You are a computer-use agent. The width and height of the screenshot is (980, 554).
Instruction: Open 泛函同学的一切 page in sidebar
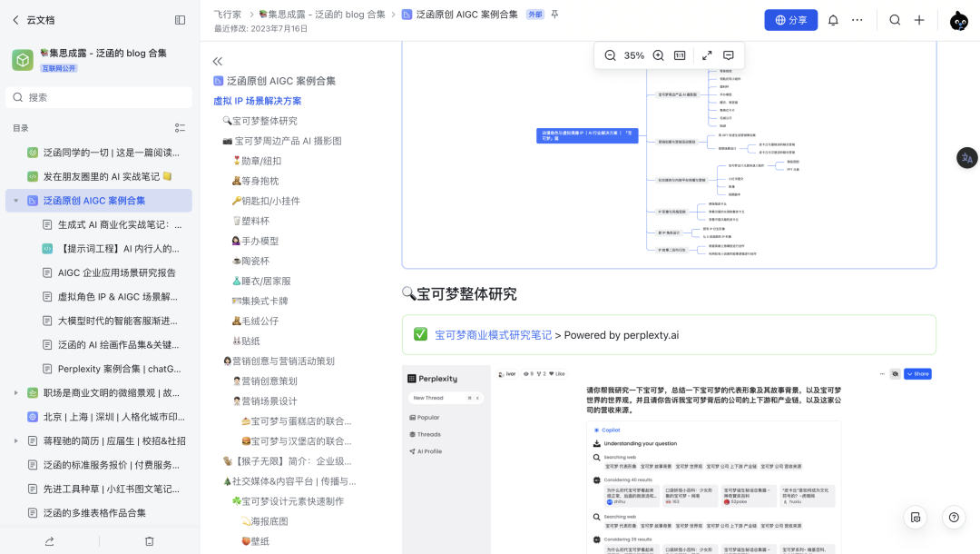click(111, 153)
